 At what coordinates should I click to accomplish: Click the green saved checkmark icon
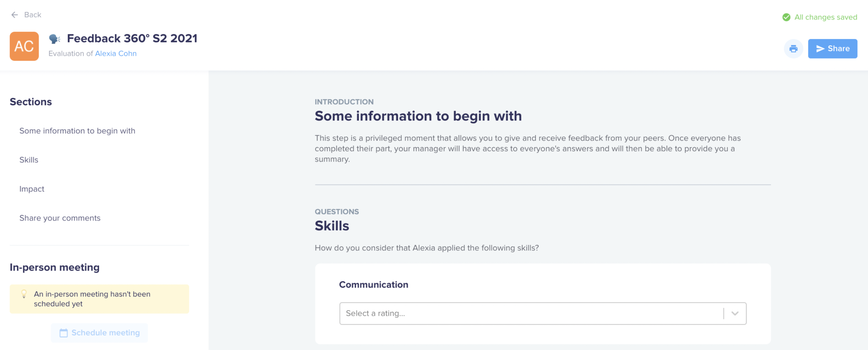pos(786,17)
